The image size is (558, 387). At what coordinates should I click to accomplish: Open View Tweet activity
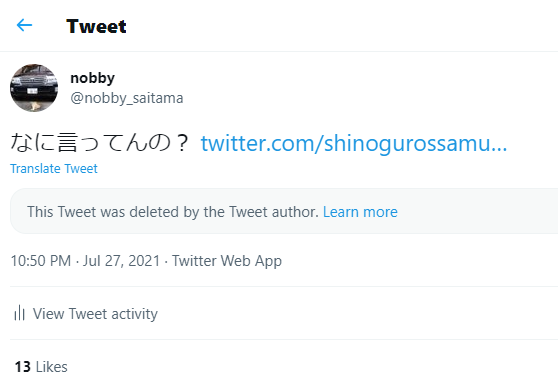pos(95,314)
